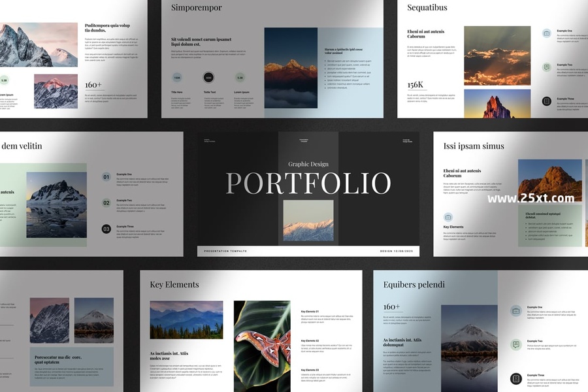The height and width of the screenshot is (392, 588).
Task: Select the Key Elements slide heading
Action: 174,285
